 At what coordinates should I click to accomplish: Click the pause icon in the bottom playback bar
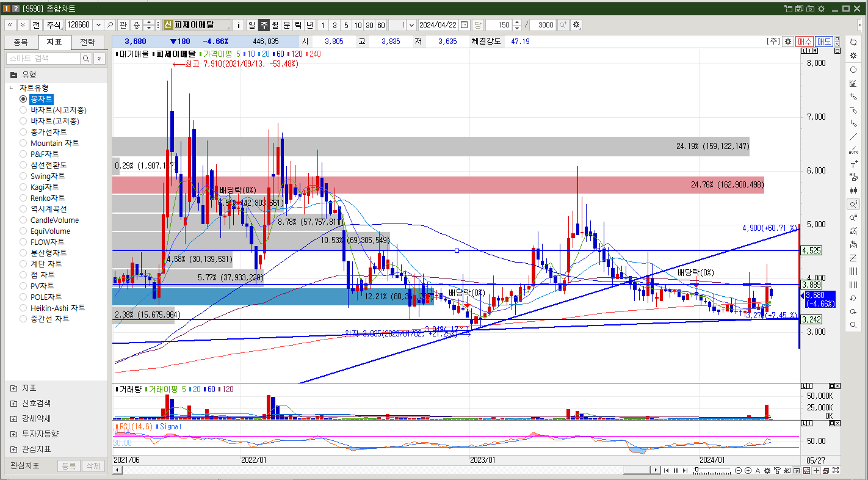675,470
